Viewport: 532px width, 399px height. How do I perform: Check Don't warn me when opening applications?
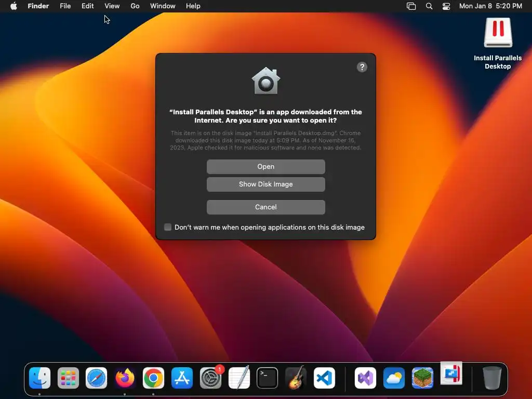pos(168,227)
